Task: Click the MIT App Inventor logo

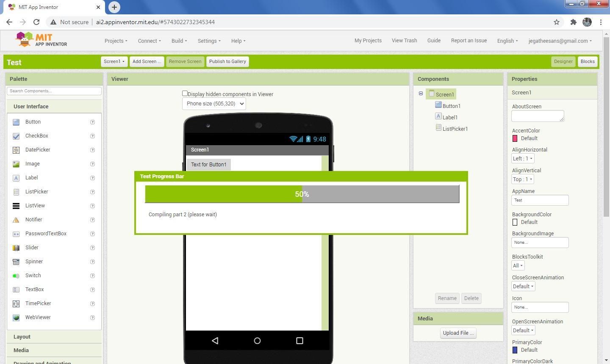Action: point(41,39)
